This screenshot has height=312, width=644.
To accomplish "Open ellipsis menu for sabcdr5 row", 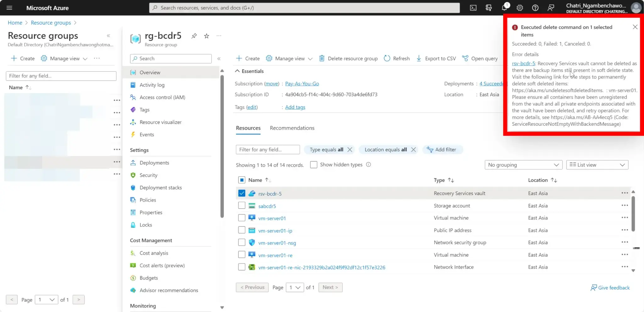I will click(625, 205).
